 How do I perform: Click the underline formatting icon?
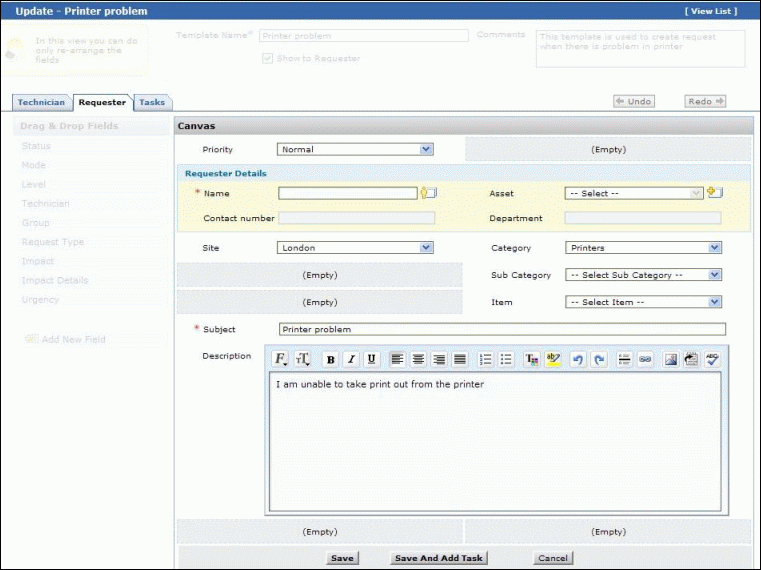tap(372, 359)
